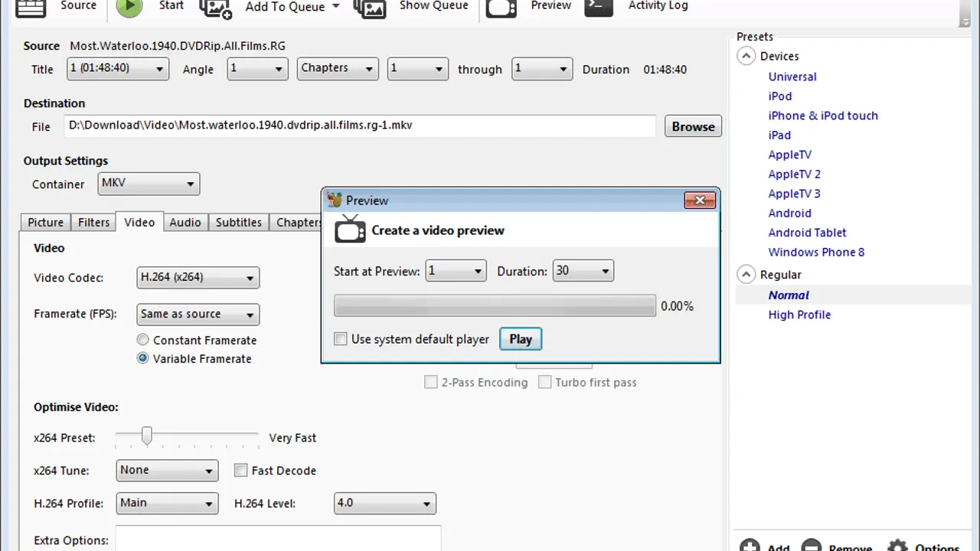The image size is (980, 551).
Task: Click the Add To Queue icon
Action: tap(215, 8)
